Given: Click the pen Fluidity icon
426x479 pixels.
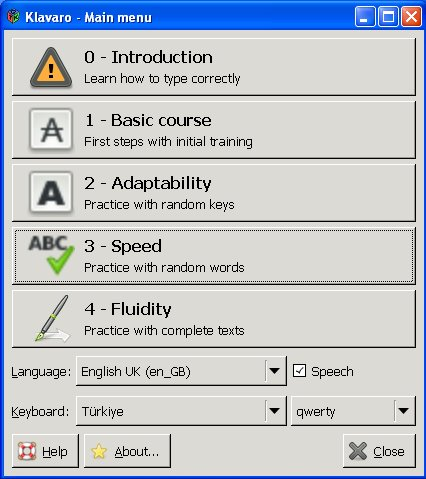Looking at the screenshot, I should coord(53,318).
